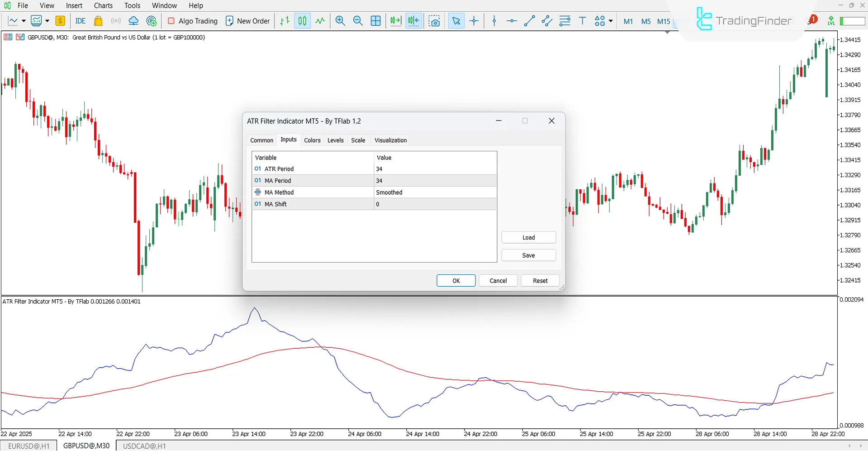Toggle candlestick chart mode
Screen dimensions: 868x451
[302, 21]
